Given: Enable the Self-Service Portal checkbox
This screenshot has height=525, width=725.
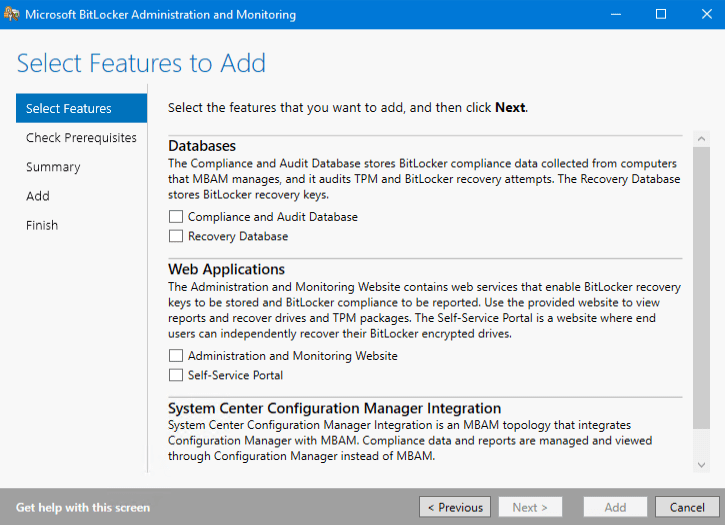Looking at the screenshot, I should coord(176,376).
